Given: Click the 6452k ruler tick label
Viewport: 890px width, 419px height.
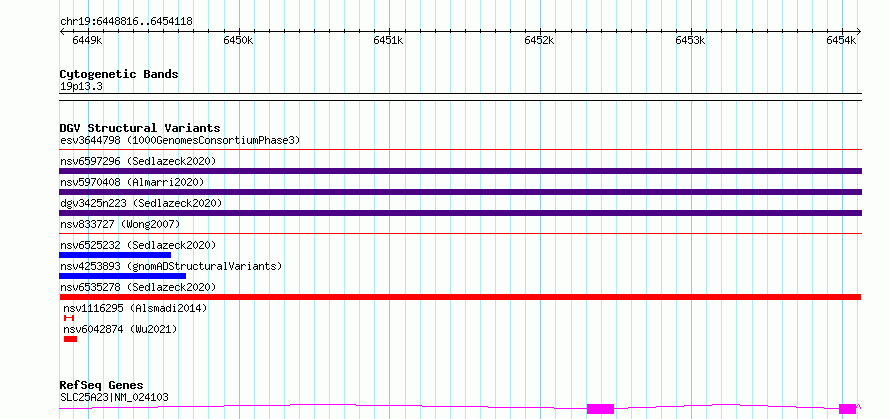Looking at the screenshot, I should [x=539, y=40].
